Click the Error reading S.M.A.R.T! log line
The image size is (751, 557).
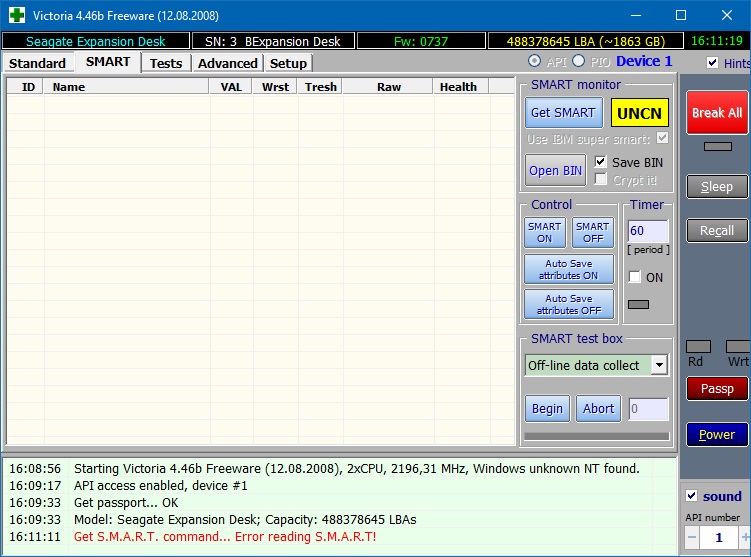[225, 536]
